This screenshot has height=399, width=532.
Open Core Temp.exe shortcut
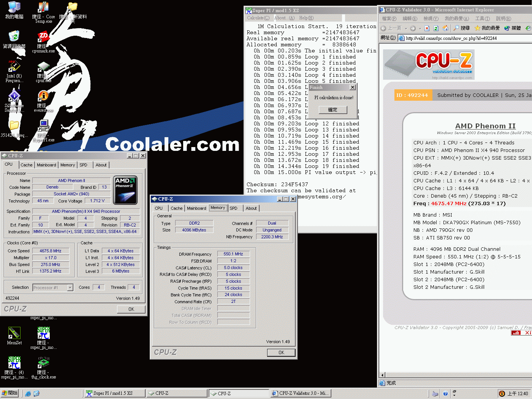[x=43, y=12]
